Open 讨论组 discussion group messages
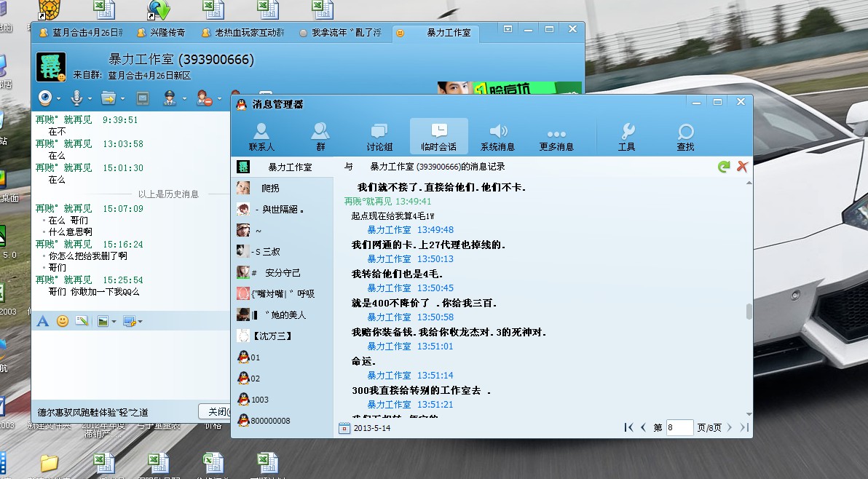This screenshot has height=479, width=868. [379, 136]
